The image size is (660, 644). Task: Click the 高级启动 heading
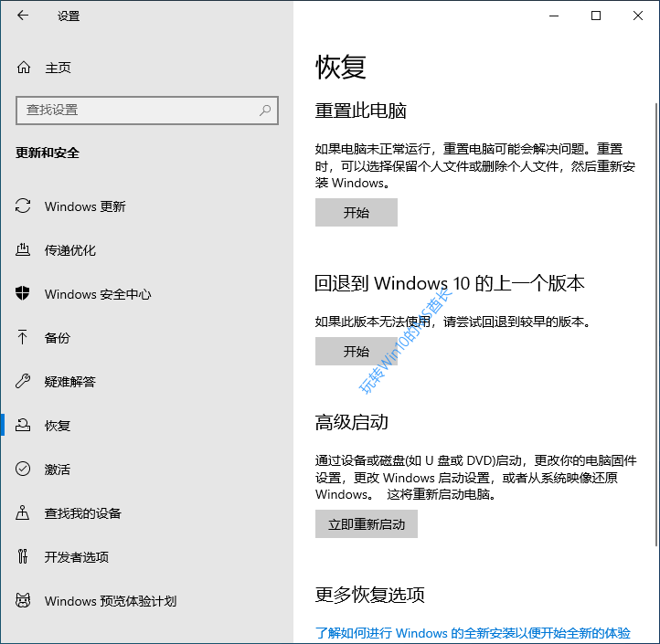(351, 422)
